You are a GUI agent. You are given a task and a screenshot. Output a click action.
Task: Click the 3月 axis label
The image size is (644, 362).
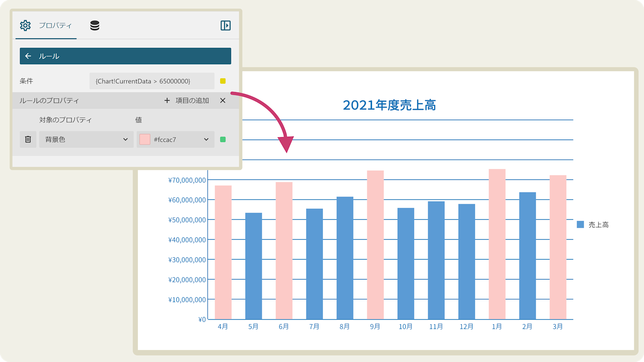pos(558,327)
